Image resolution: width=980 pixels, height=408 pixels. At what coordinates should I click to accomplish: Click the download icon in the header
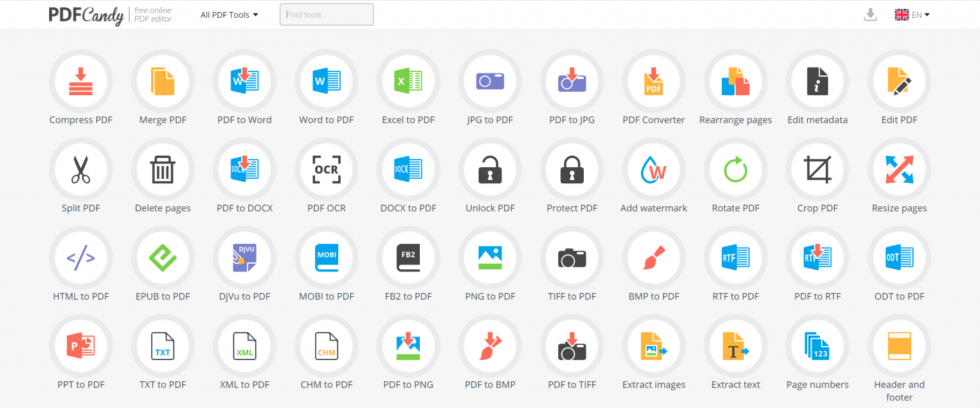870,15
